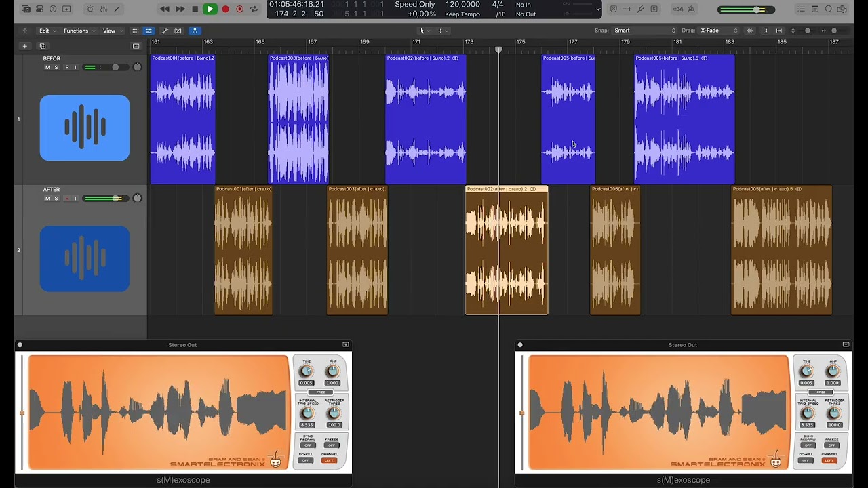
Task: Select the Podcast003(before) region
Action: point(298,119)
